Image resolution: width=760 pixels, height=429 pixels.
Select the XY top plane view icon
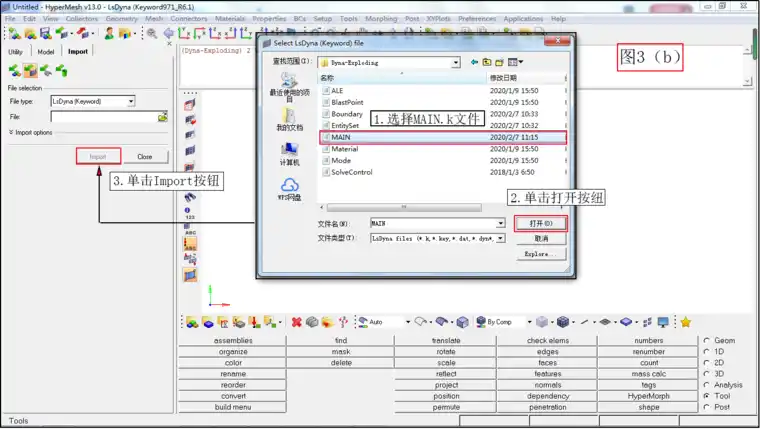click(183, 33)
